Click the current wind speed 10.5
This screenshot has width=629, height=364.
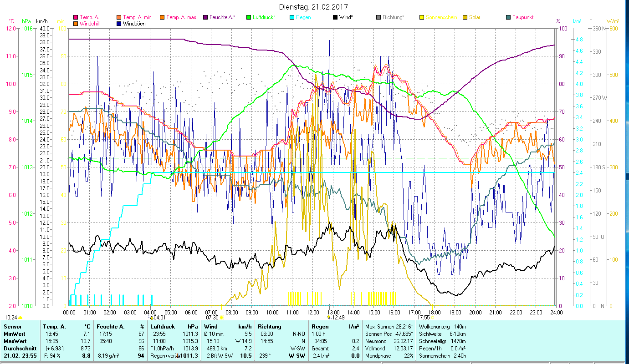tap(246, 356)
